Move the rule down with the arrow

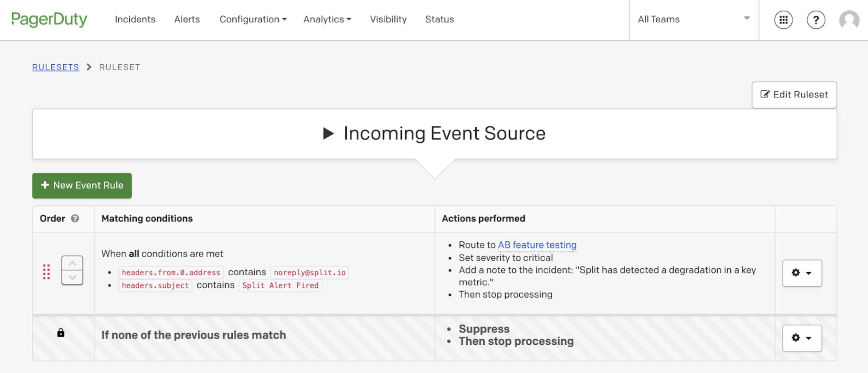click(x=72, y=278)
